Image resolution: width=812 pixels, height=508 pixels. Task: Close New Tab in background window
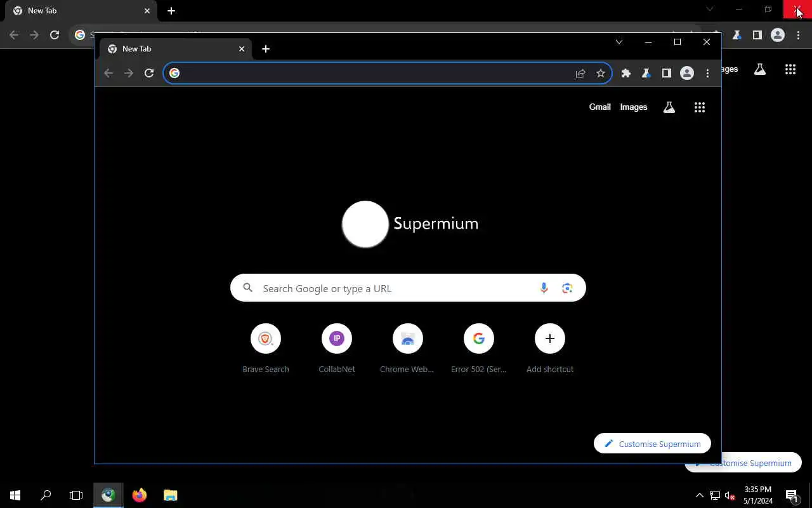coord(147,11)
